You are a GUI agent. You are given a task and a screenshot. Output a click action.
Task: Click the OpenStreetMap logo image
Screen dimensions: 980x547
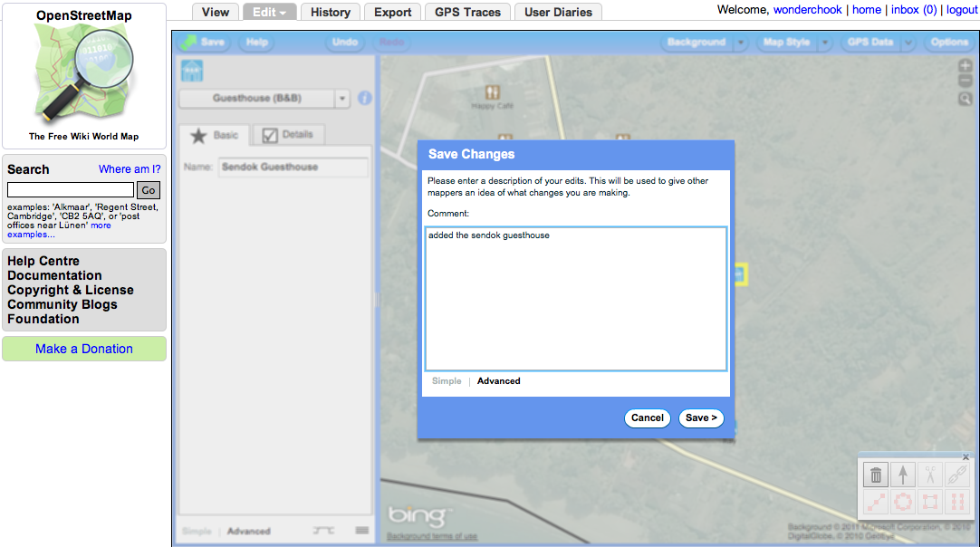click(x=83, y=74)
